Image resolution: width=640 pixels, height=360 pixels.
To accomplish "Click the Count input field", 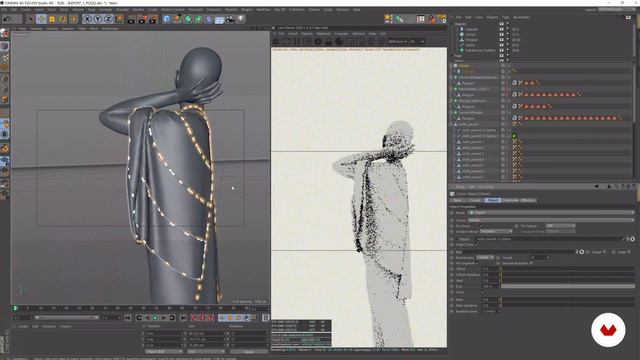I will [538, 258].
